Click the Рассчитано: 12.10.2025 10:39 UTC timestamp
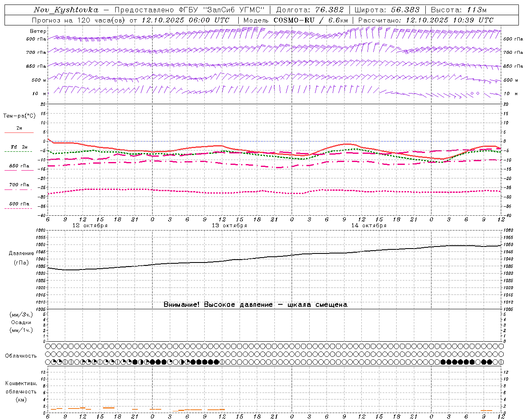The image size is (525, 420). 426,20
